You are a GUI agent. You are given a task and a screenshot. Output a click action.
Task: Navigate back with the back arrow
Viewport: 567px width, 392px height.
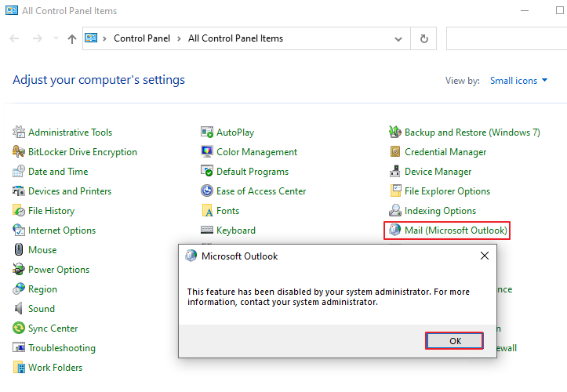(x=14, y=38)
